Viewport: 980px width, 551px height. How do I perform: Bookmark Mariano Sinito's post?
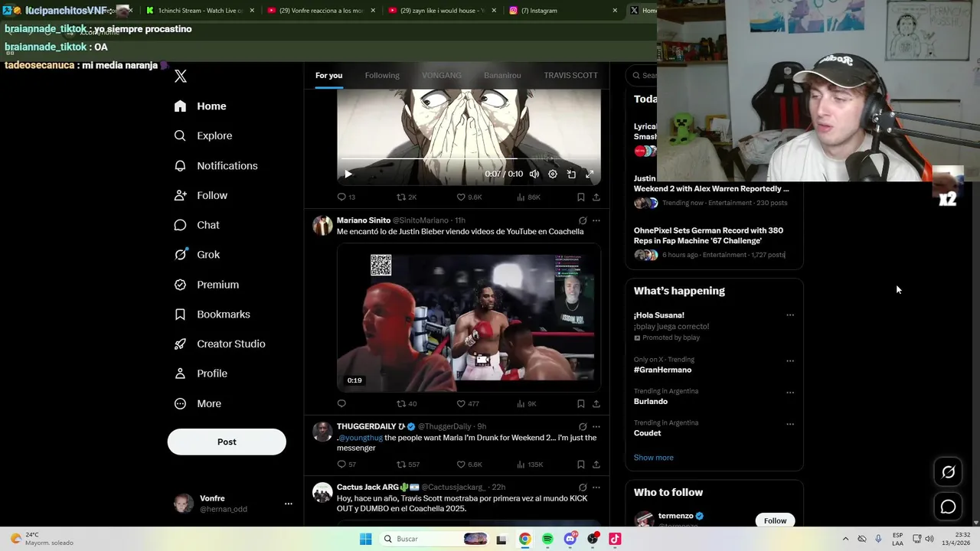(580, 403)
